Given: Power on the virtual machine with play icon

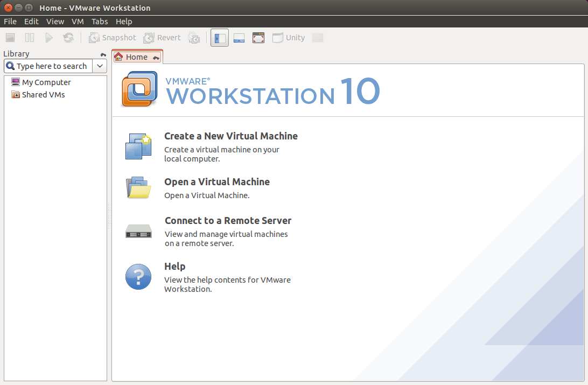Looking at the screenshot, I should [x=48, y=37].
